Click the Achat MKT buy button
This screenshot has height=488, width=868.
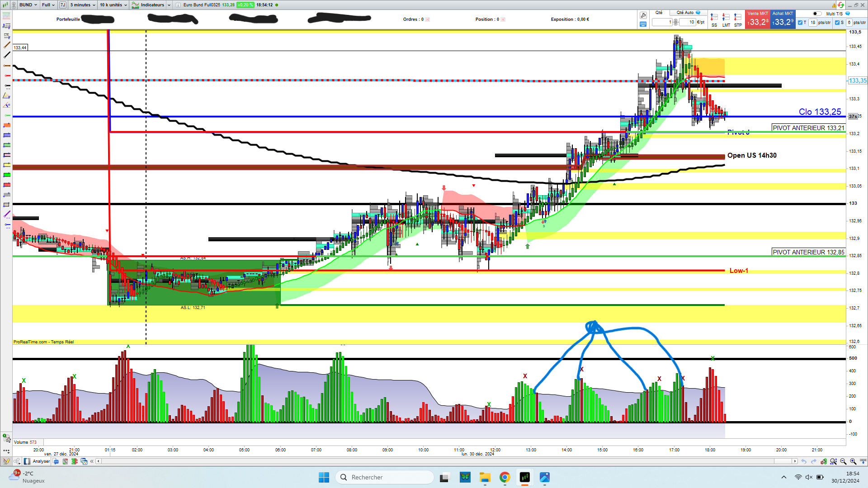click(x=783, y=20)
